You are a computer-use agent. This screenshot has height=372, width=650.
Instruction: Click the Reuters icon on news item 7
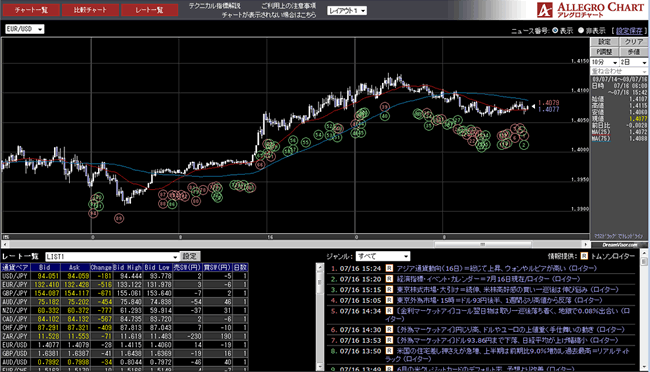tap(389, 340)
